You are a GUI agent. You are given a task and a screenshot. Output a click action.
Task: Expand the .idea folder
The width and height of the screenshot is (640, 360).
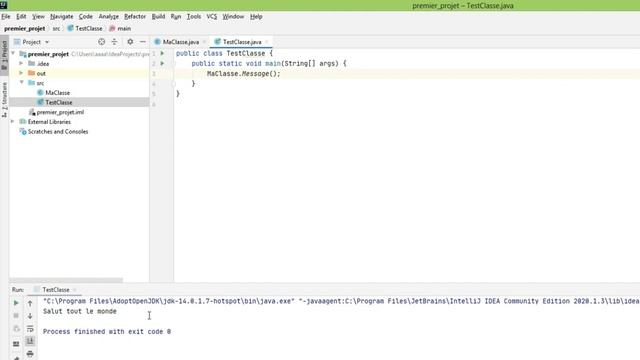tap(21, 63)
